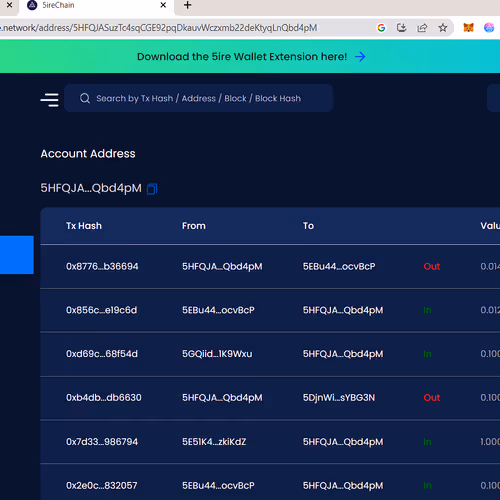The image size is (500, 500).
Task: Open transaction 0xd69c...68f54d
Action: 102,354
